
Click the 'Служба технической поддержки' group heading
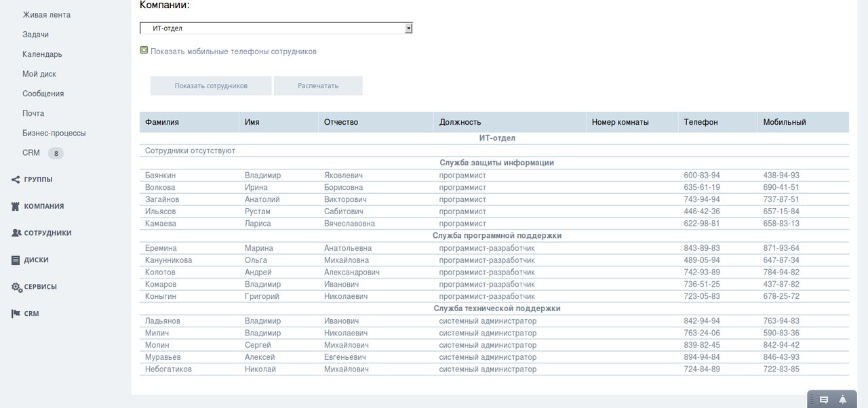pyautogui.click(x=497, y=308)
